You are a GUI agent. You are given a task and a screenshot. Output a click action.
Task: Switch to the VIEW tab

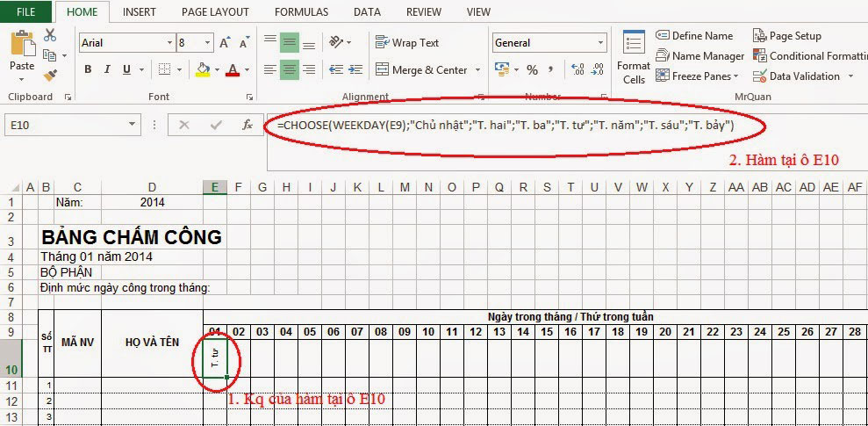(478, 11)
